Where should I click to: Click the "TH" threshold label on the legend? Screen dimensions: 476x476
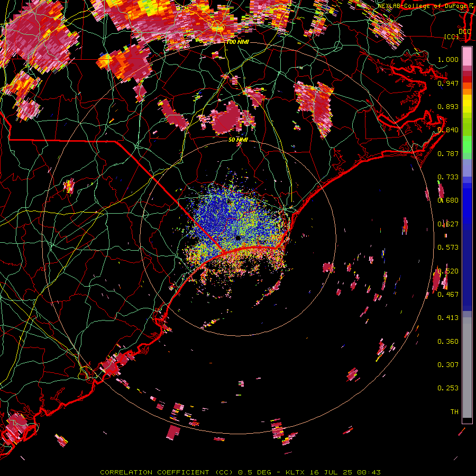coord(454,412)
